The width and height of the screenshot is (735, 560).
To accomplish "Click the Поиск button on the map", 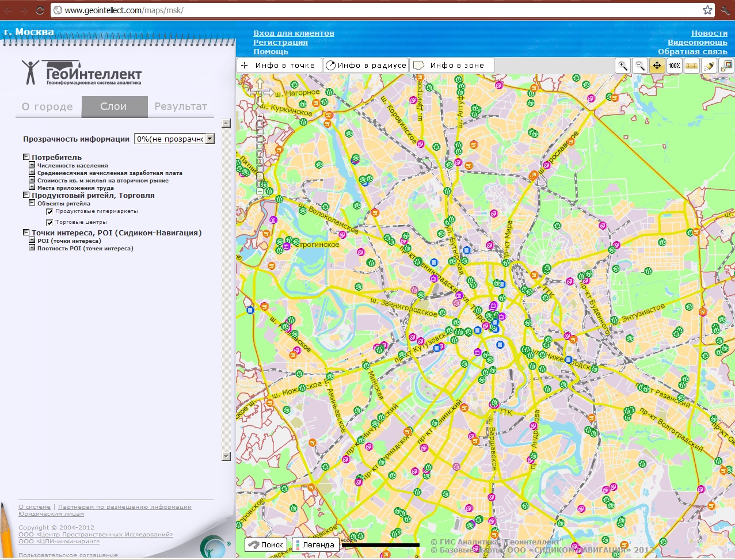I will point(266,544).
